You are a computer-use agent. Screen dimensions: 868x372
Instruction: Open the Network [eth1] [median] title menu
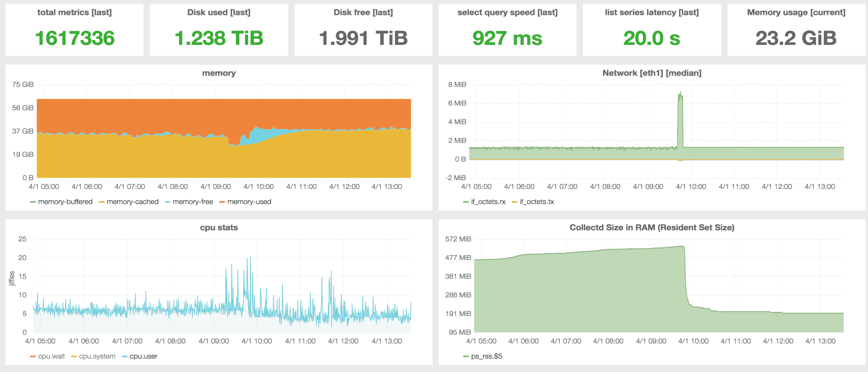(x=651, y=73)
